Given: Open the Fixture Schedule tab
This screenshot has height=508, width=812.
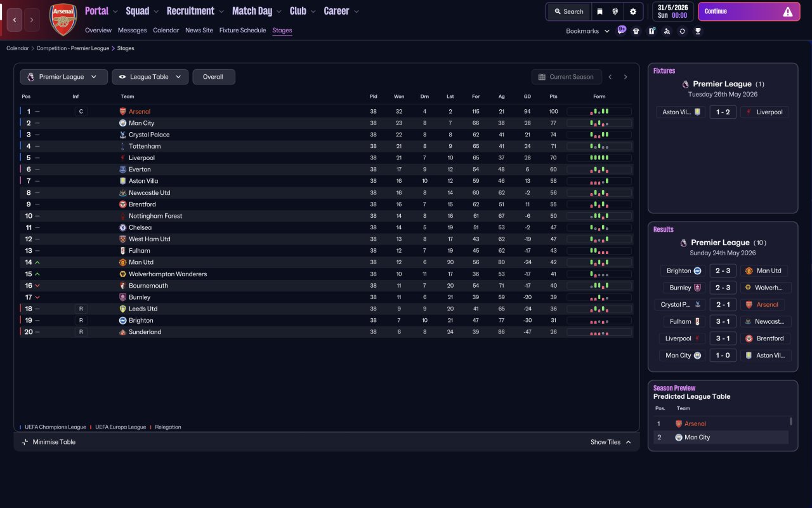Looking at the screenshot, I should 242,30.
